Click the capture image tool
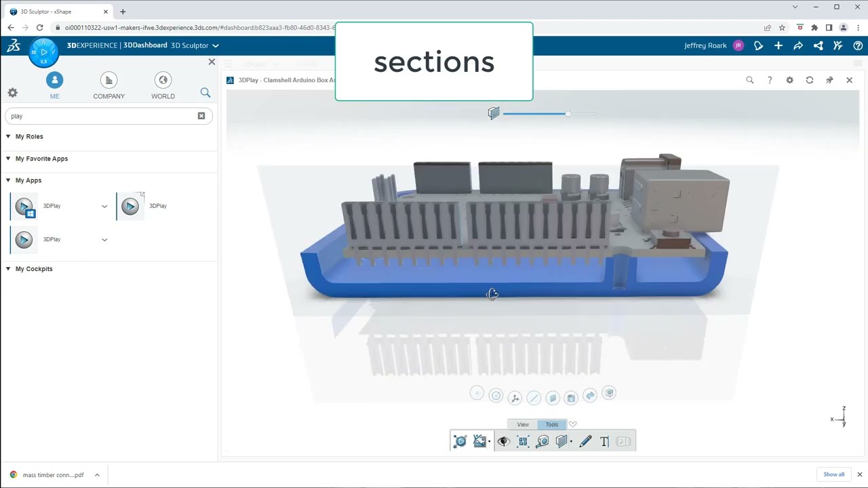 (479, 441)
